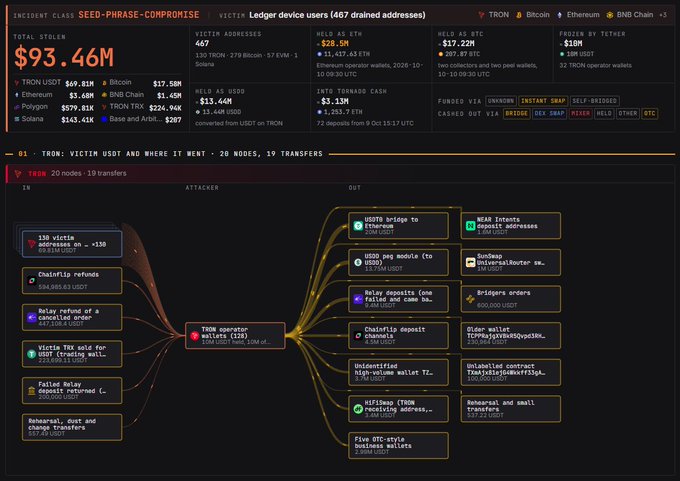The height and width of the screenshot is (481, 680).
Task: Click the TRON icon on 130 victim addresses node
Action: click(x=32, y=244)
